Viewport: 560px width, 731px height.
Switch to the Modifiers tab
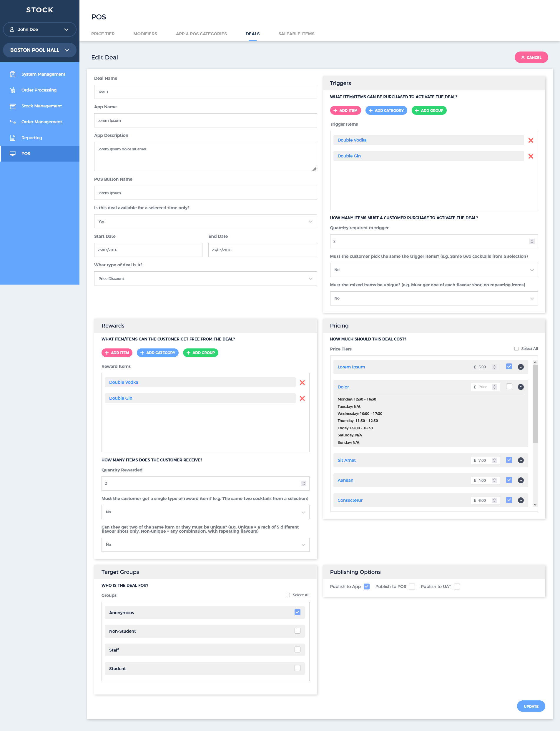(x=145, y=34)
